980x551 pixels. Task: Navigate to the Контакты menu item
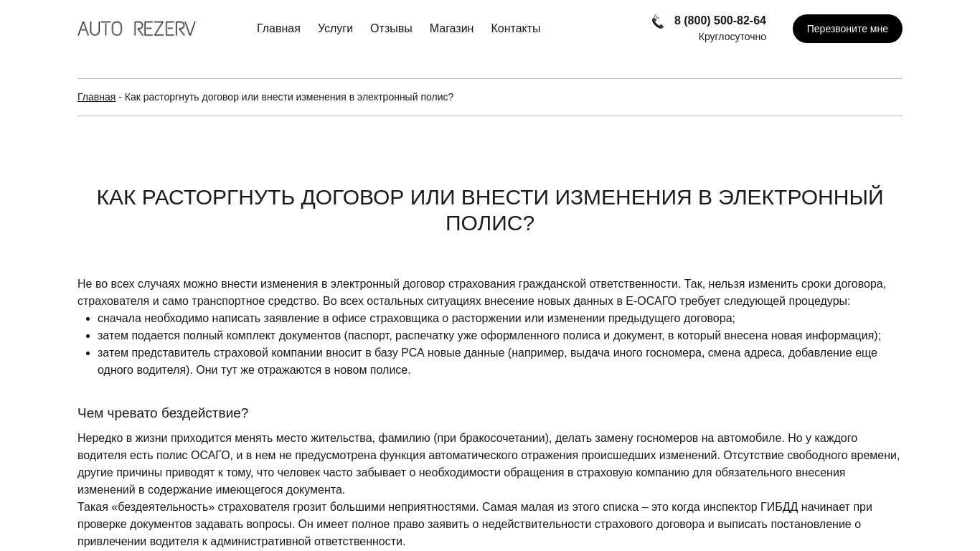click(x=515, y=29)
